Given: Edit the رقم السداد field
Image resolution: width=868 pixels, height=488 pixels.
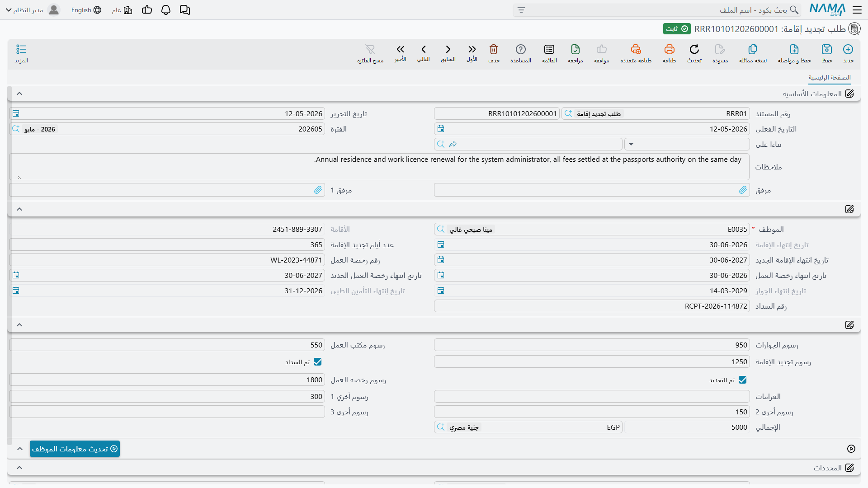Looking at the screenshot, I should pos(592,306).
